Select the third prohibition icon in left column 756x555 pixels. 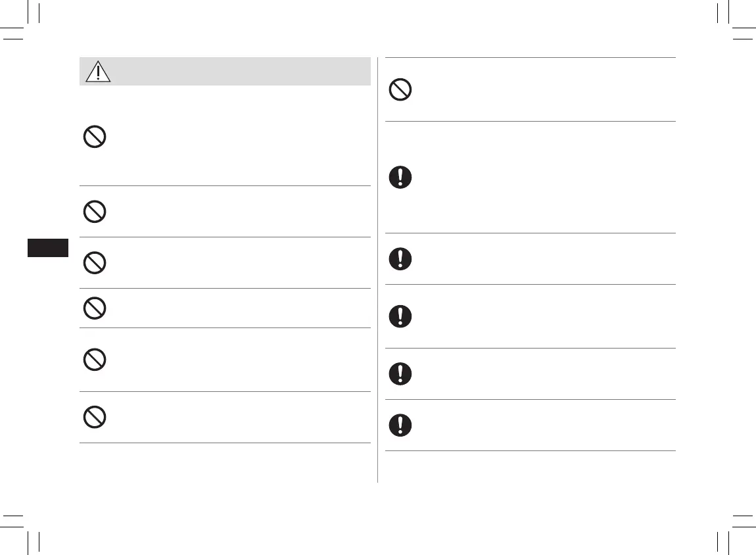click(x=95, y=263)
